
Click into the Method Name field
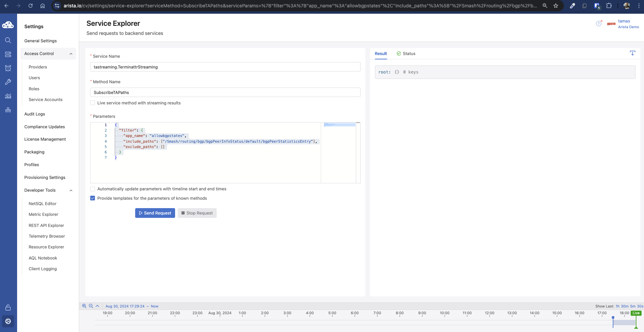tap(225, 92)
